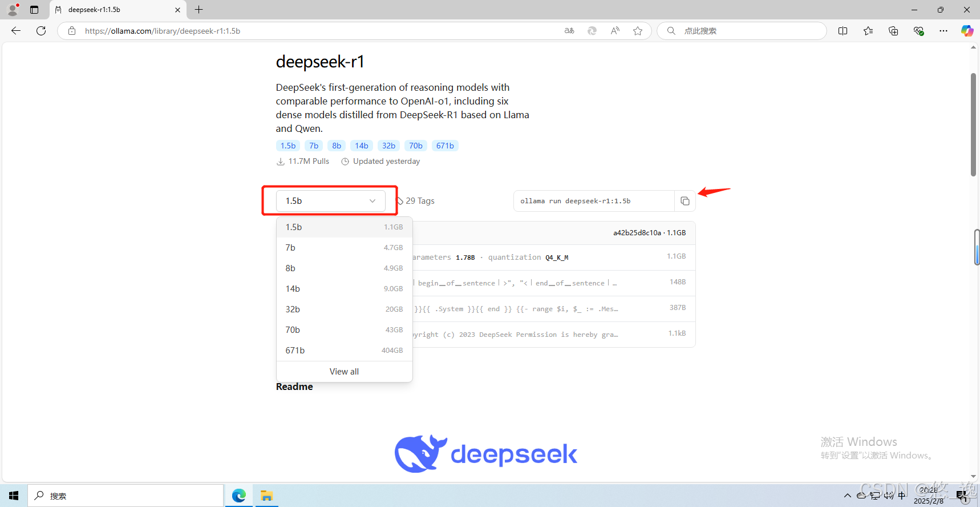Viewport: 980px width, 507px height.
Task: Open the Collections icon
Action: [x=893, y=31]
